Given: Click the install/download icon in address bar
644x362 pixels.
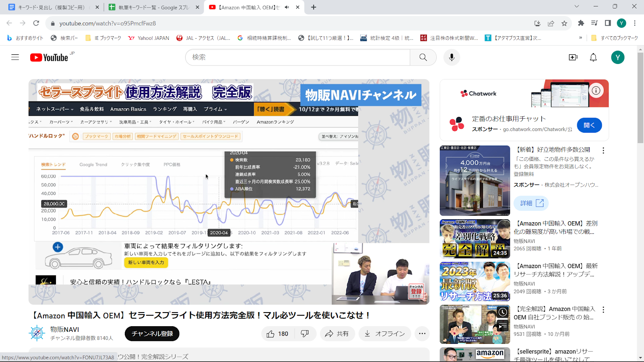Looking at the screenshot, I should coord(537,23).
